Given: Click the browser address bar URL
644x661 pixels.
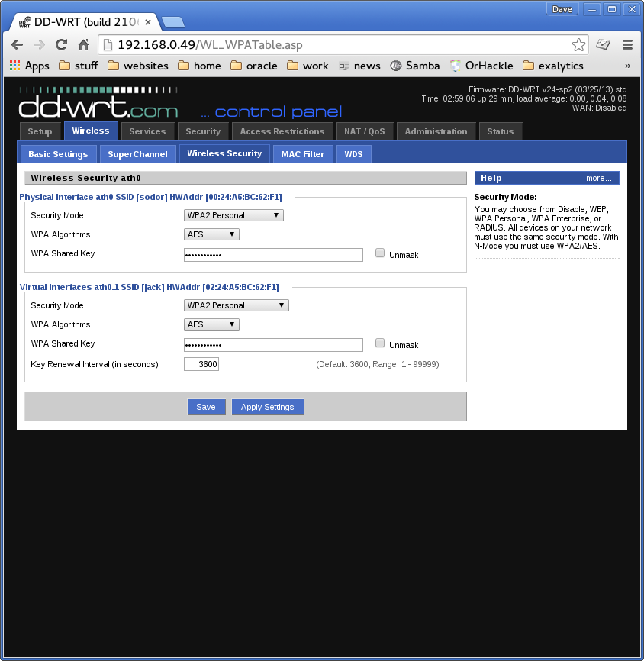Looking at the screenshot, I should point(210,45).
